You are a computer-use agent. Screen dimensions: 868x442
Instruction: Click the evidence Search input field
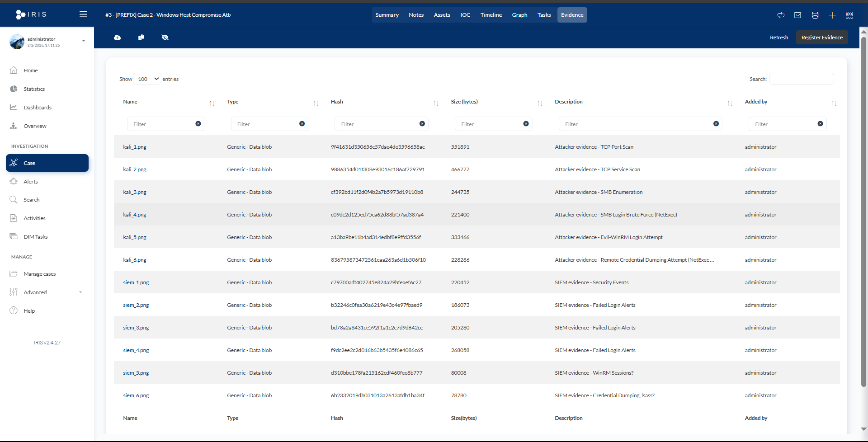click(x=802, y=79)
